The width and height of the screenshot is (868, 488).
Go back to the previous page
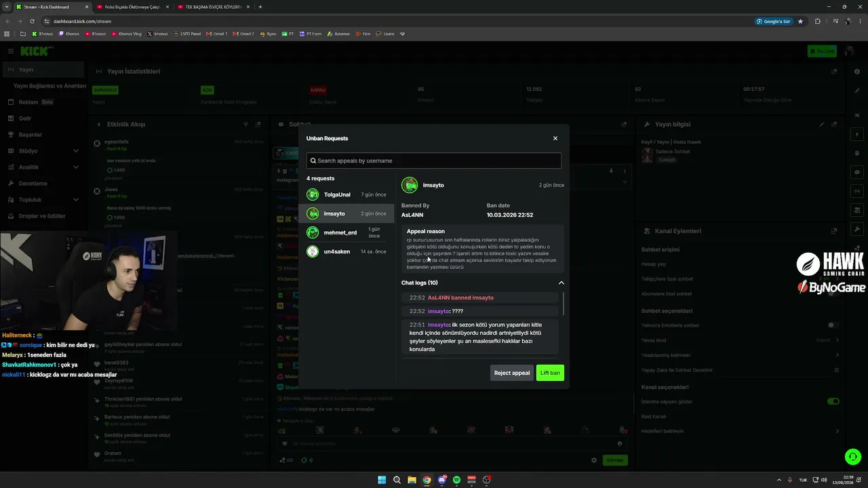[x=7, y=21]
